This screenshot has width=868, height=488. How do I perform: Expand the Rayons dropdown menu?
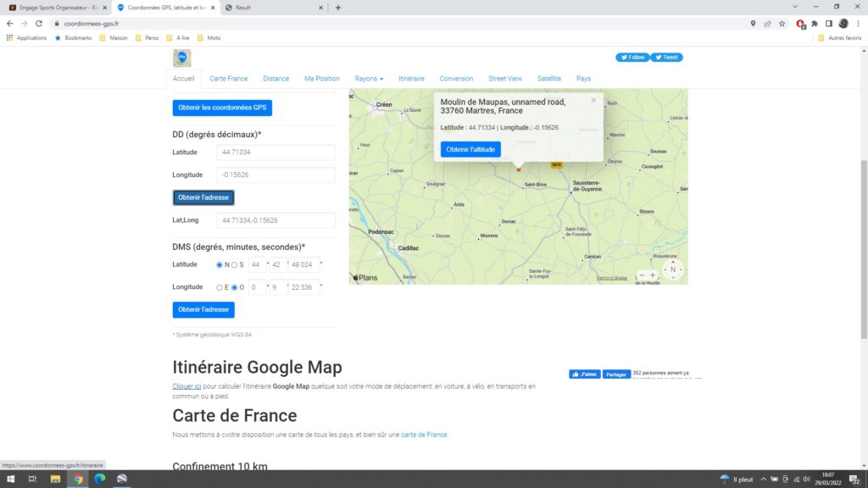[x=369, y=79]
